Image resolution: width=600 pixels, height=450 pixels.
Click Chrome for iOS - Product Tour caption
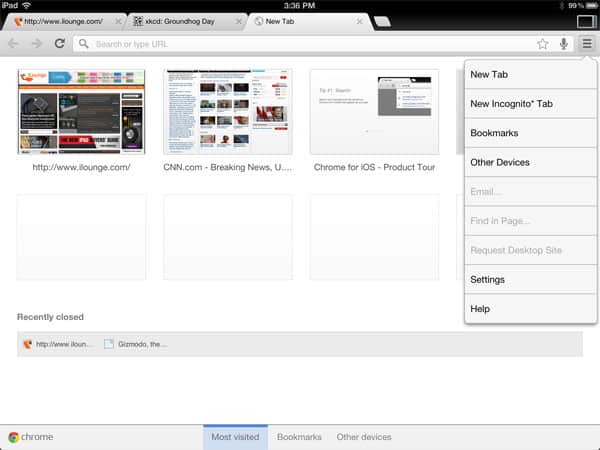tap(374, 167)
